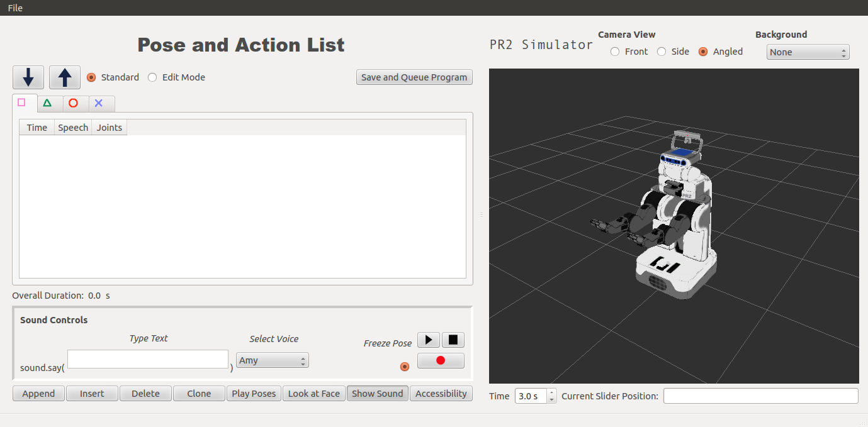Choose the Side camera view
This screenshot has width=868, height=427.
pyautogui.click(x=662, y=52)
